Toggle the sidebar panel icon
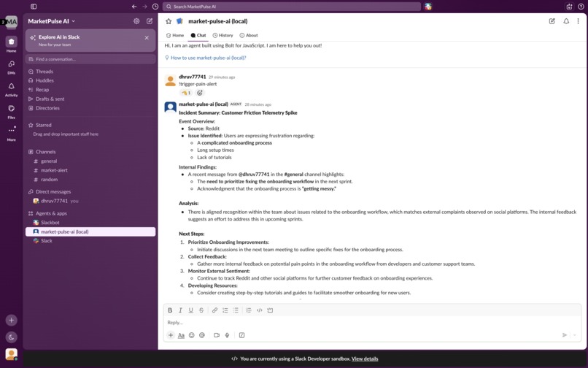Image resolution: width=588 pixels, height=368 pixels. pos(34,7)
